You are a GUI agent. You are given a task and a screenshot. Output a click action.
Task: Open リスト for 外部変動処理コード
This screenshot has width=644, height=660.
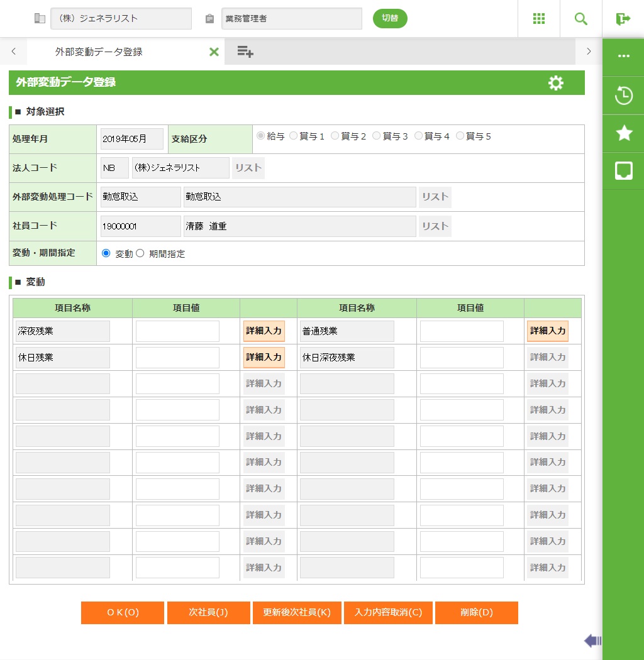click(x=435, y=197)
